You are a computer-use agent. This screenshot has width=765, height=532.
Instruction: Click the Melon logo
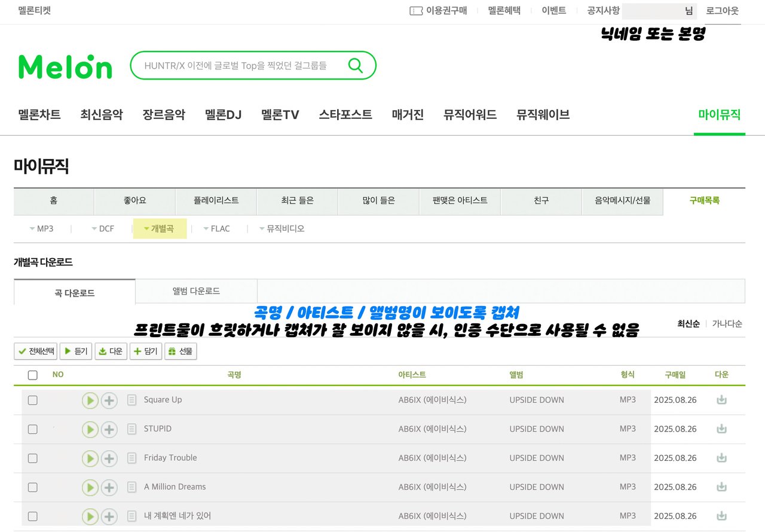pyautogui.click(x=65, y=66)
